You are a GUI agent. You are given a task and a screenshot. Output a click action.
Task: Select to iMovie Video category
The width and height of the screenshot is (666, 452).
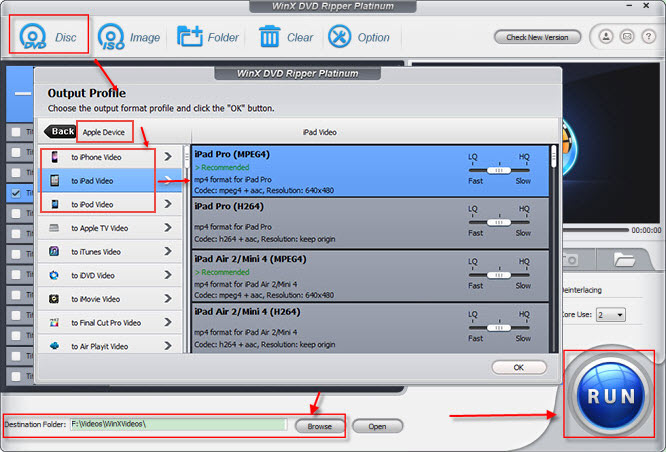[110, 299]
